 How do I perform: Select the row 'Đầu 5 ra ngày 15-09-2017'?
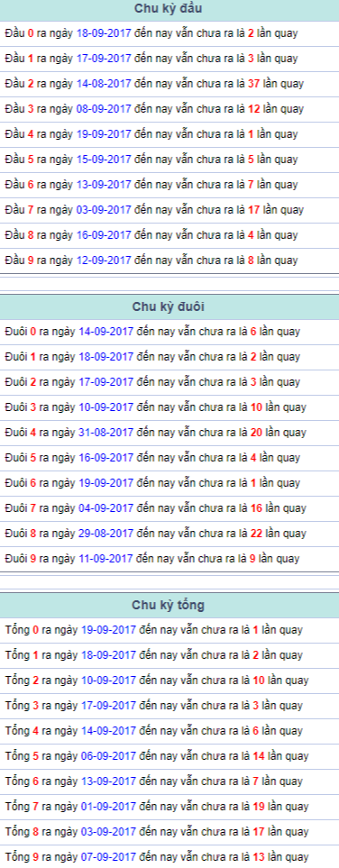tap(169, 160)
